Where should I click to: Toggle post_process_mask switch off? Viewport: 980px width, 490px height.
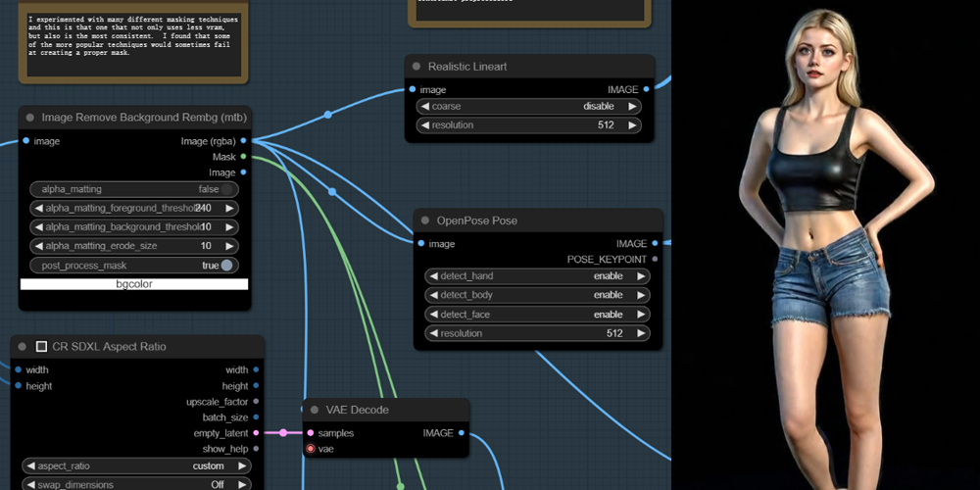pos(227,265)
